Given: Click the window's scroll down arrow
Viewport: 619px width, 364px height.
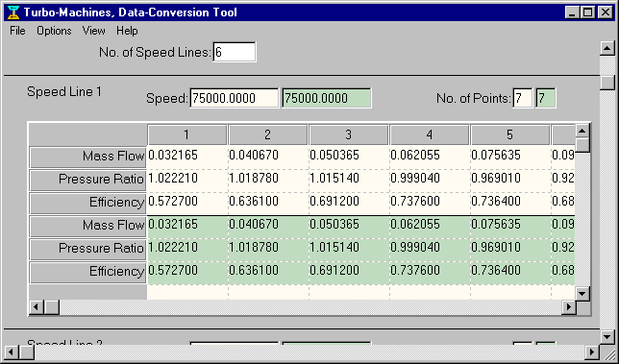Looking at the screenshot, I should tap(607, 337).
